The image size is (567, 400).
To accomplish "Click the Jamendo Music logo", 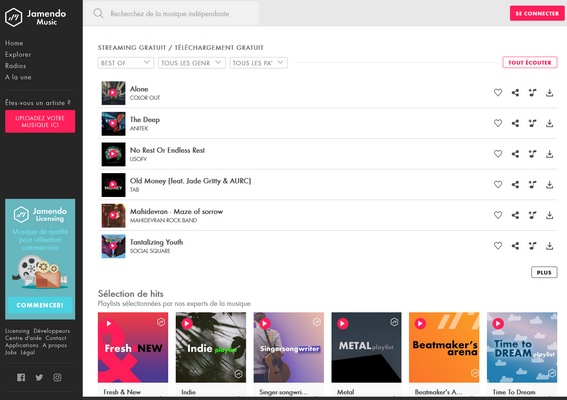I will 35,17.
